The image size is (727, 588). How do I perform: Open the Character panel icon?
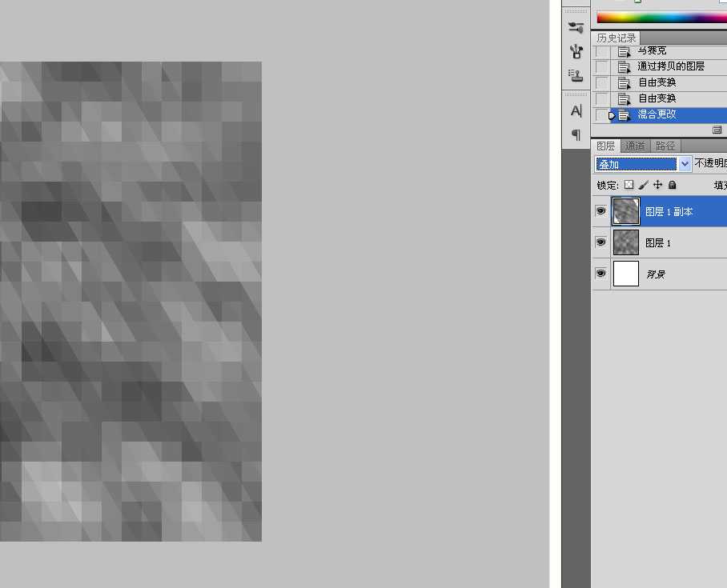pyautogui.click(x=576, y=110)
